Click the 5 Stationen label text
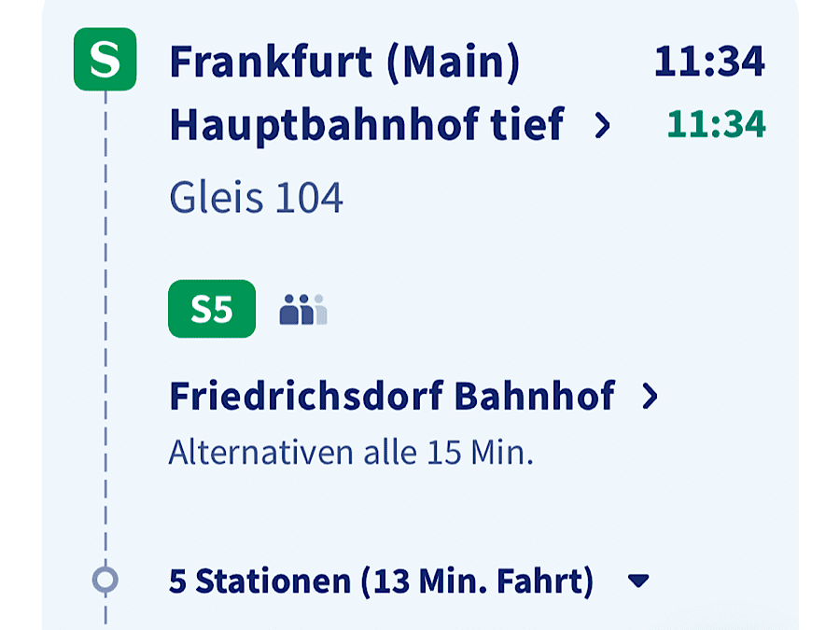The image size is (840, 630). [259, 581]
